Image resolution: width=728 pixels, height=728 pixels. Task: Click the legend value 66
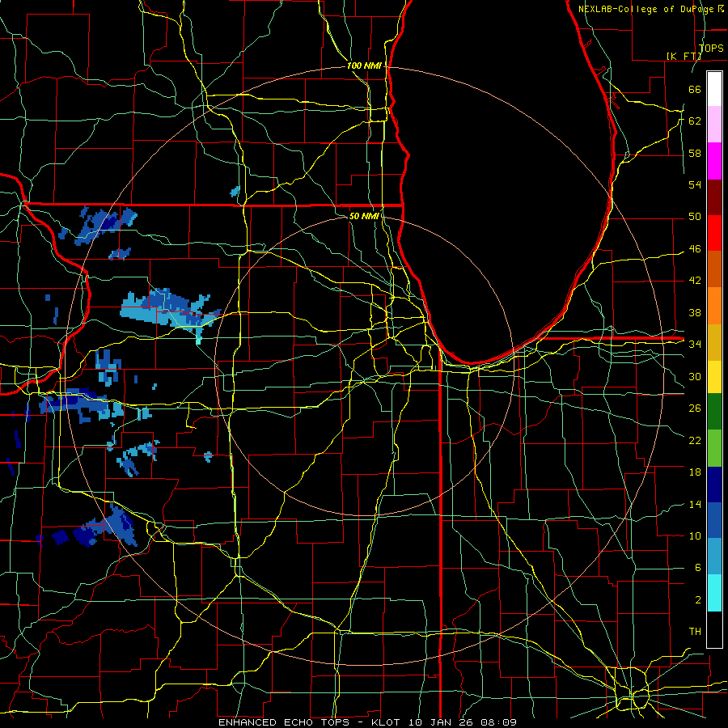(x=695, y=89)
